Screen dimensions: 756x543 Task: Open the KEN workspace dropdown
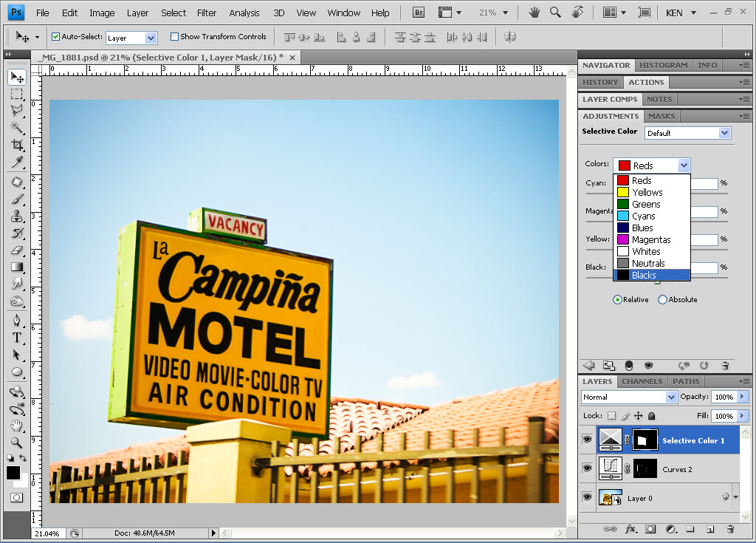693,13
